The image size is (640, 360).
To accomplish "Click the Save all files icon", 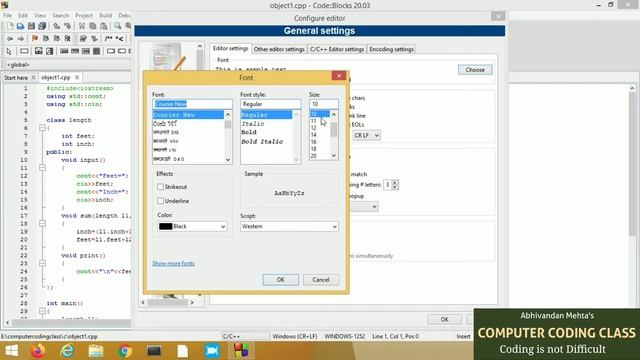I will coord(42,26).
